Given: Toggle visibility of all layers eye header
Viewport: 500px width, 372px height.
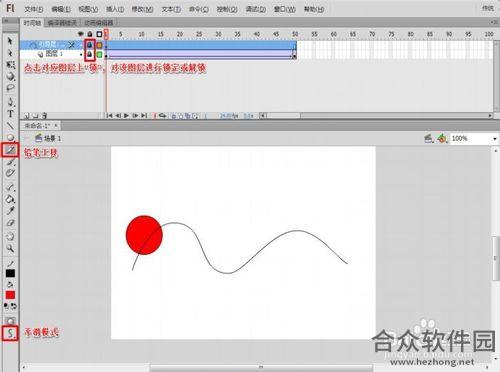Looking at the screenshot, I should coord(80,34).
